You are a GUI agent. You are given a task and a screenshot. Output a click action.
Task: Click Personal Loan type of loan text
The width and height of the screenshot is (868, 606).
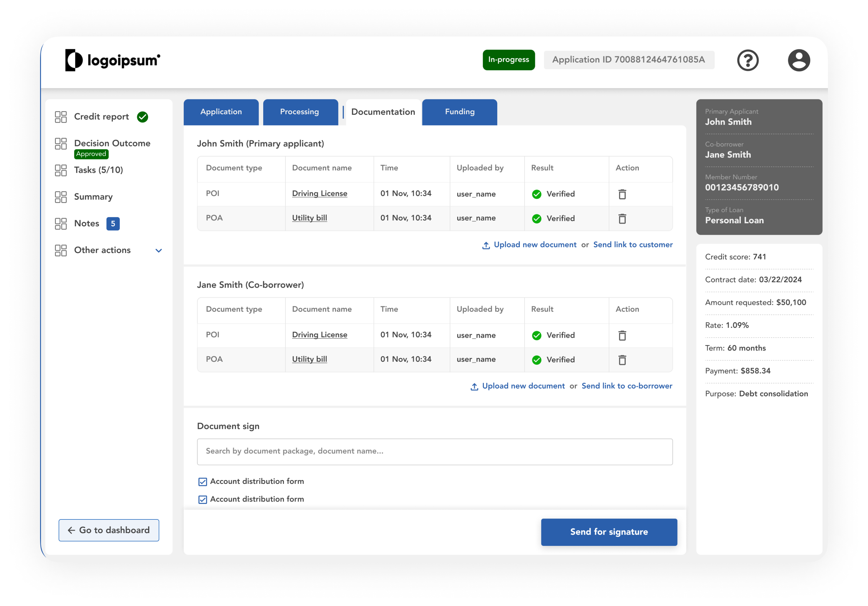734,221
